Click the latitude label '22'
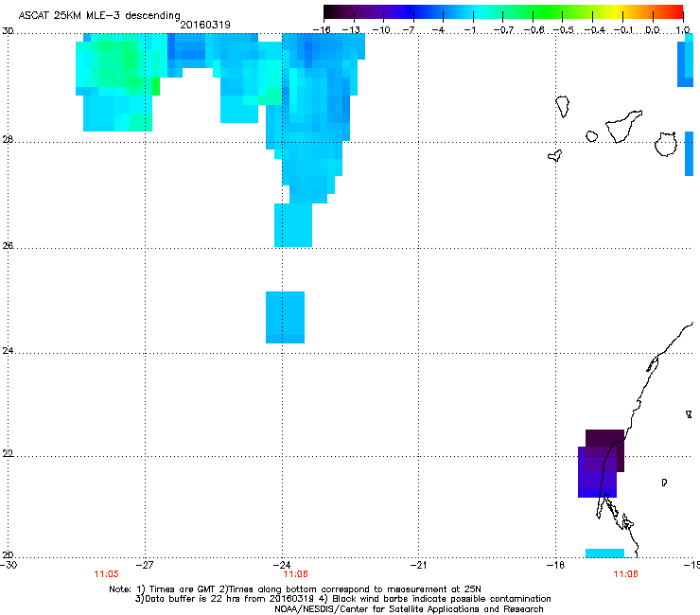 click(x=8, y=454)
